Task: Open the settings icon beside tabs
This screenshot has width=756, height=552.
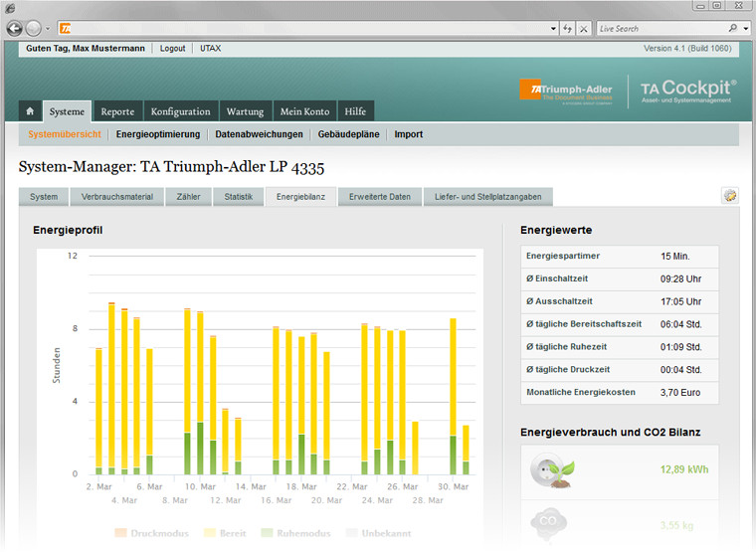Action: (730, 196)
